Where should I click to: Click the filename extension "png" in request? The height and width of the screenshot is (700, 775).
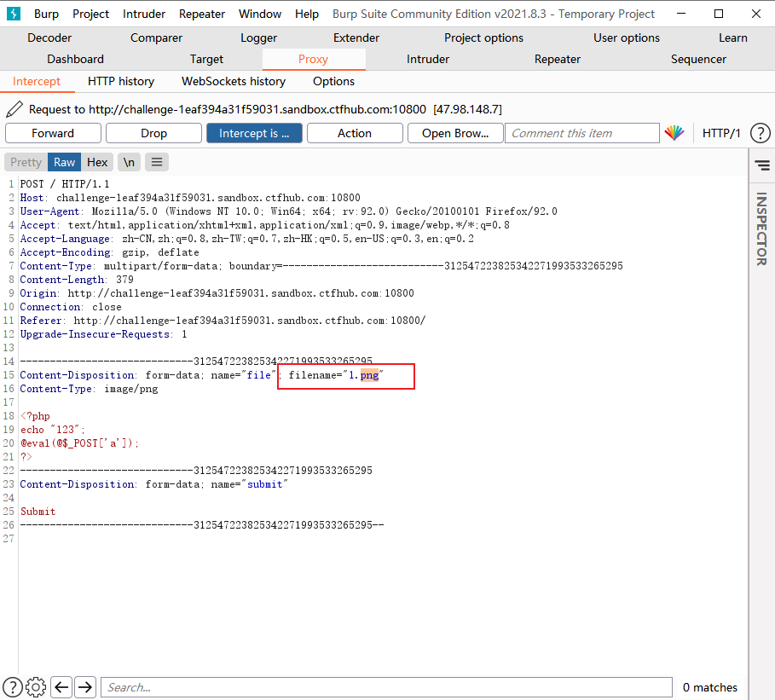[x=369, y=374]
